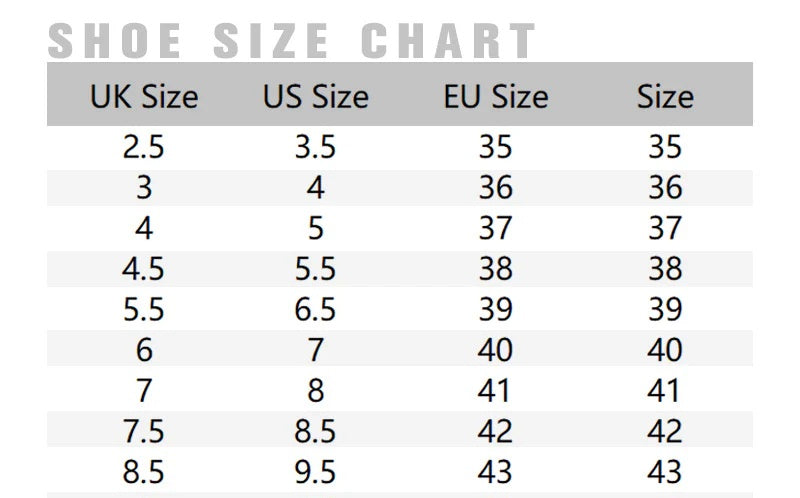Click 36 in the rightmost Size column

pos(665,188)
